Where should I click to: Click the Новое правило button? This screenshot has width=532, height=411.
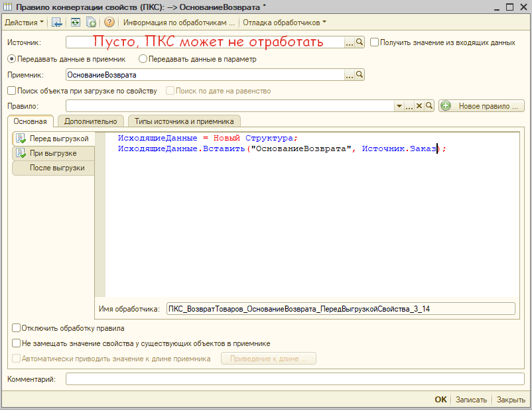481,106
